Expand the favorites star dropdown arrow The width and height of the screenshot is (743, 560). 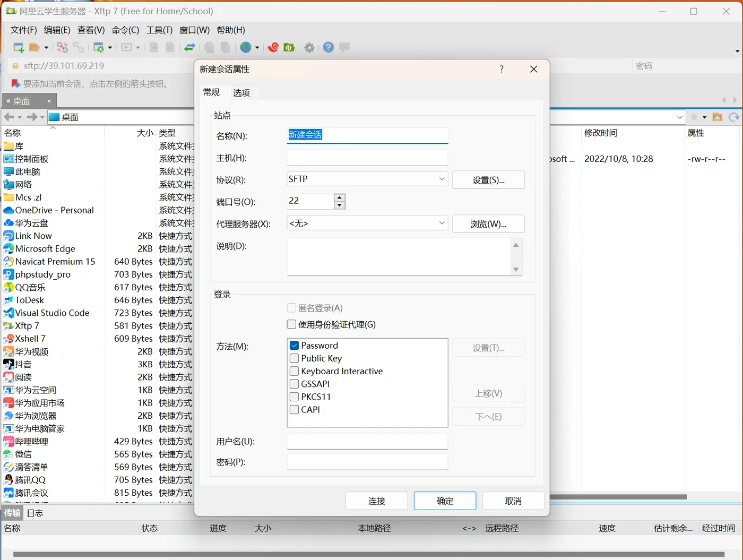click(704, 117)
